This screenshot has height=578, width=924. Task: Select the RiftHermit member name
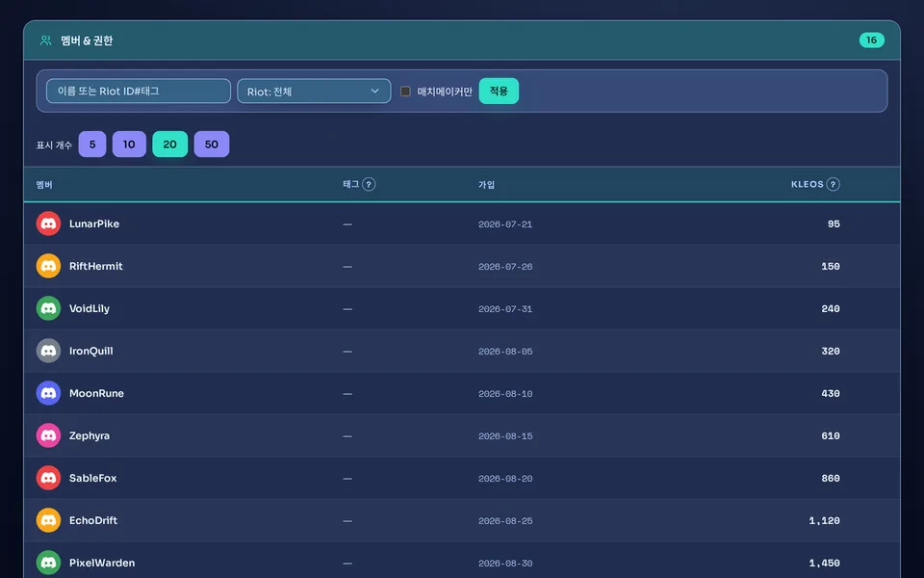click(96, 266)
